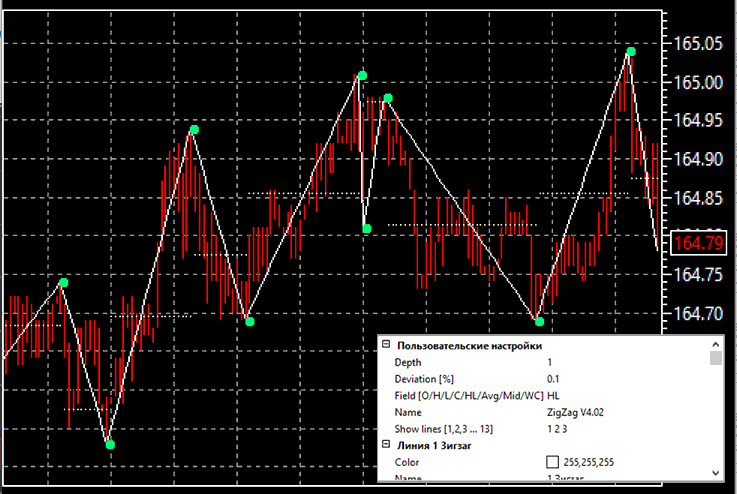Screen dimensions: 737x494
Task: Click the settings panel scrollbar thumb
Action: coord(715,358)
